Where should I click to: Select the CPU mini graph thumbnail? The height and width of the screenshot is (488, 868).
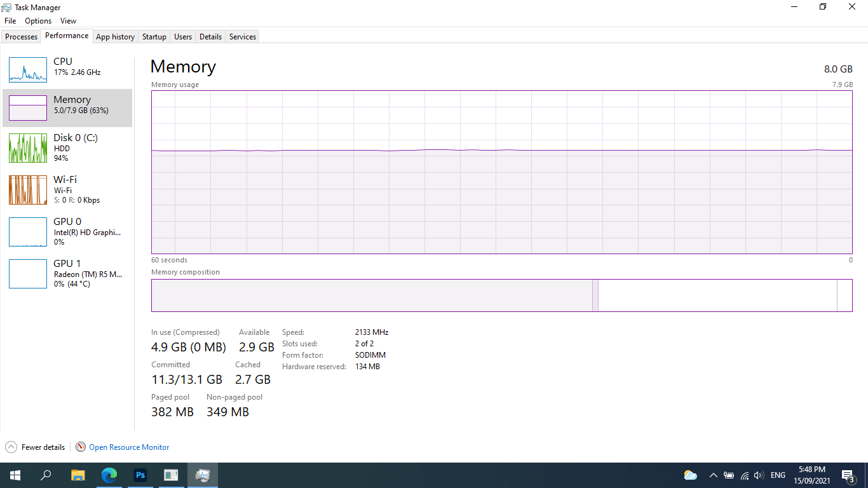[x=28, y=70]
